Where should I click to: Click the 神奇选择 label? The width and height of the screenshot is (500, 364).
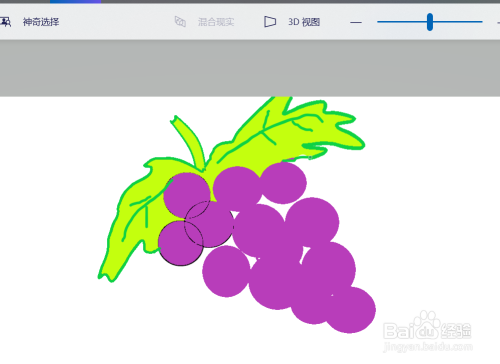pos(41,22)
